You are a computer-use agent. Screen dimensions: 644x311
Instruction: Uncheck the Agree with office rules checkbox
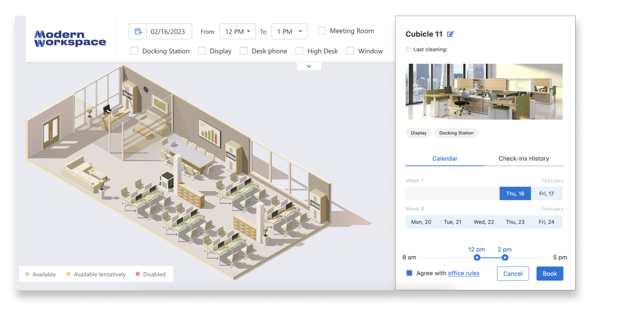pyautogui.click(x=409, y=273)
